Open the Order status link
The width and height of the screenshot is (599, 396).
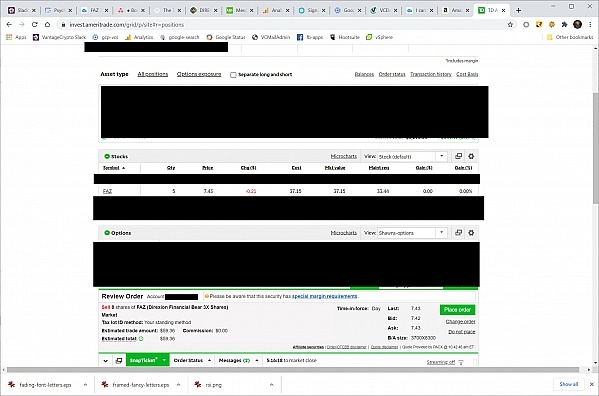tap(392, 74)
